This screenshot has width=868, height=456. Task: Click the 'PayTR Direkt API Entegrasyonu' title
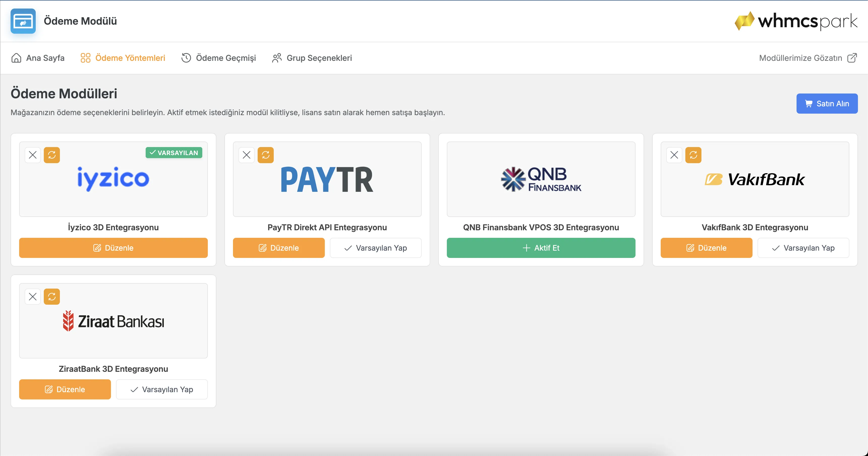[x=327, y=227]
